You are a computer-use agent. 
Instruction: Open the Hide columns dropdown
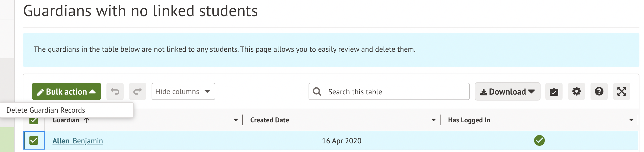[183, 92]
